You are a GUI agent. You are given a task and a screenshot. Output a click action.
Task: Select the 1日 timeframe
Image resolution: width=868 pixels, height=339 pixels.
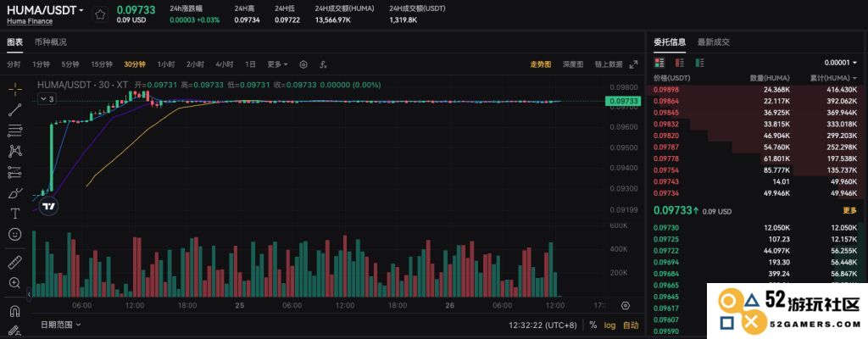(250, 64)
